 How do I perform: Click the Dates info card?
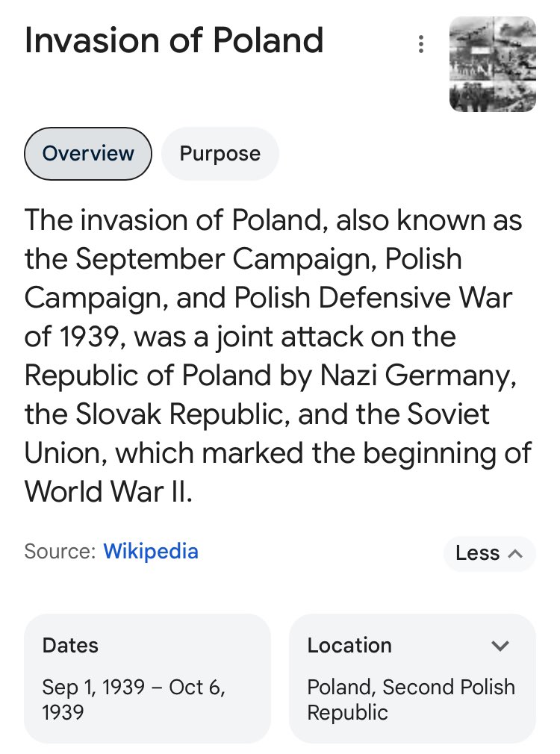(x=147, y=678)
